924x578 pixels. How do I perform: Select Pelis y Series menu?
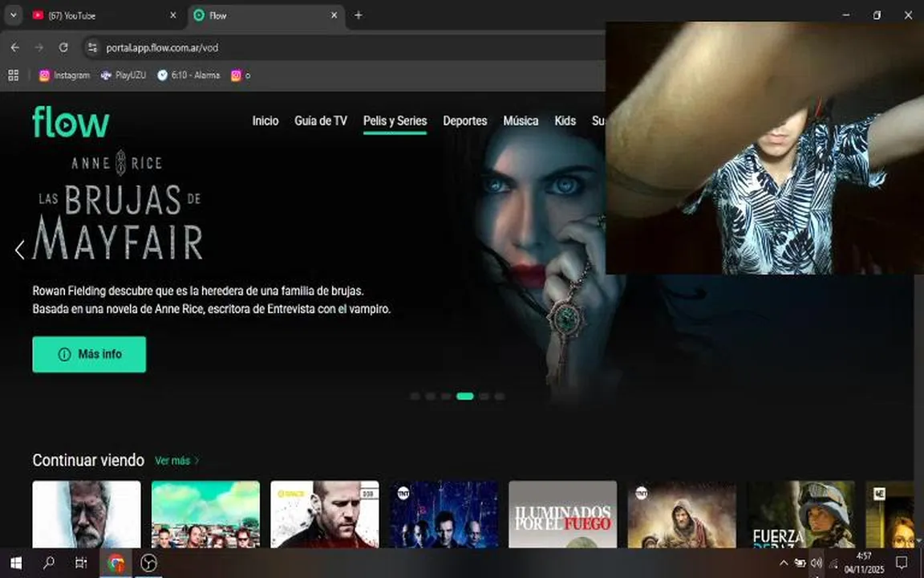pyautogui.click(x=395, y=121)
